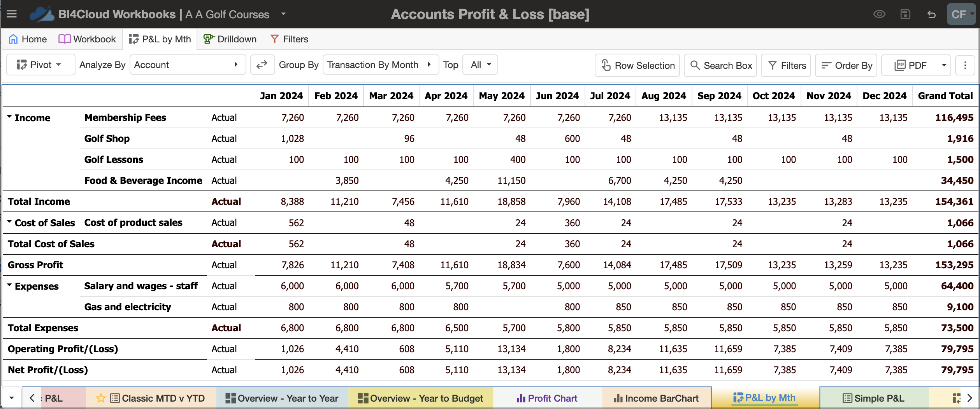Expand the A A Golf Courses workbook dropdown
This screenshot has height=409, width=980.
point(283,14)
